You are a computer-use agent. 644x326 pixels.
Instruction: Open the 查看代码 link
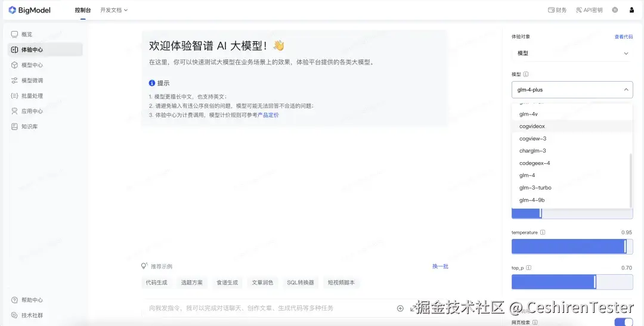tap(624, 36)
